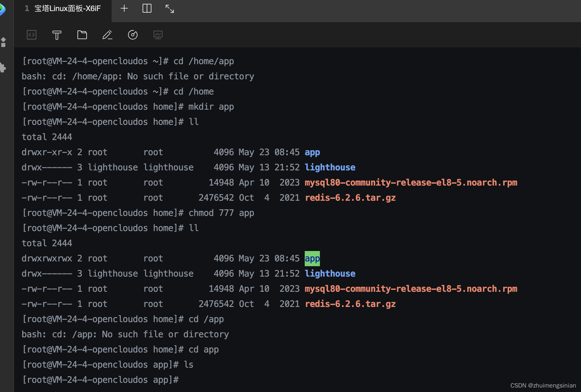Click the text T icon in the toolbar
This screenshot has height=392, width=581.
(57, 35)
